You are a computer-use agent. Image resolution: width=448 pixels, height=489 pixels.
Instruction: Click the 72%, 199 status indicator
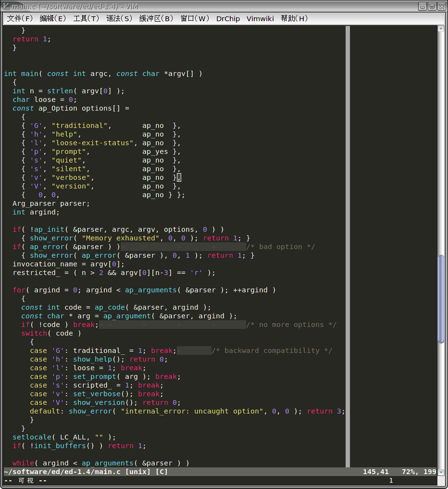pos(419,472)
